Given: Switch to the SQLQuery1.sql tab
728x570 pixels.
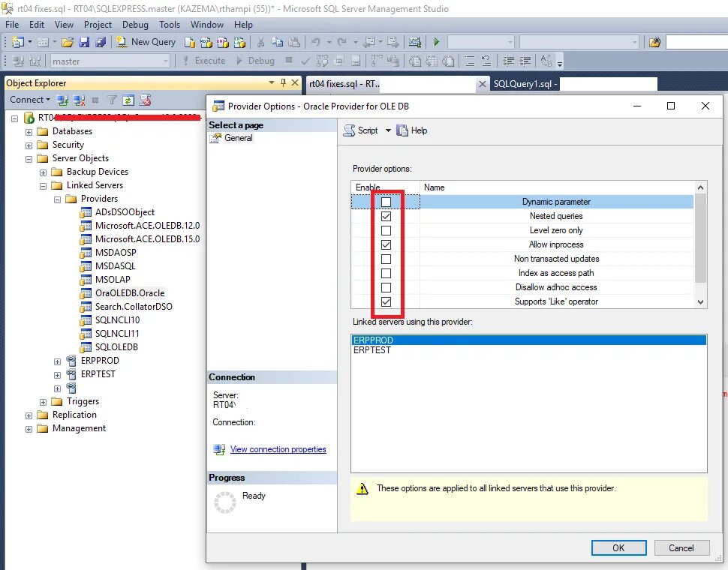Looking at the screenshot, I should pos(525,84).
